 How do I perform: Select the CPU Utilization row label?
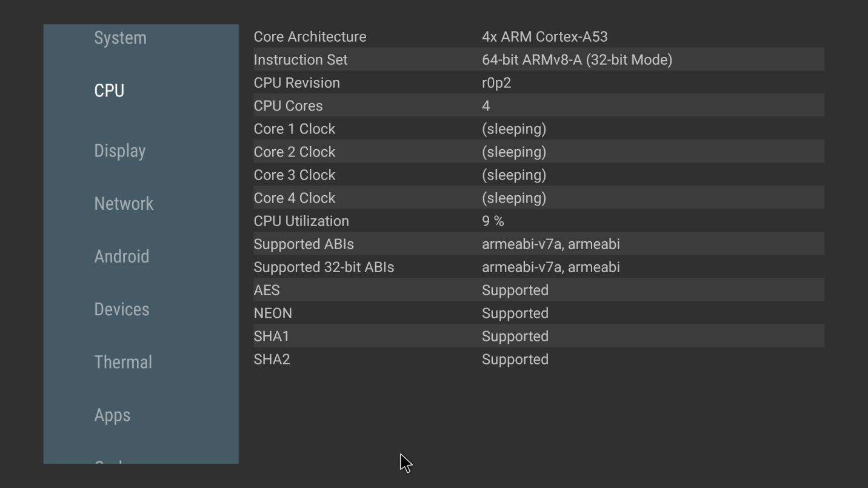click(301, 221)
